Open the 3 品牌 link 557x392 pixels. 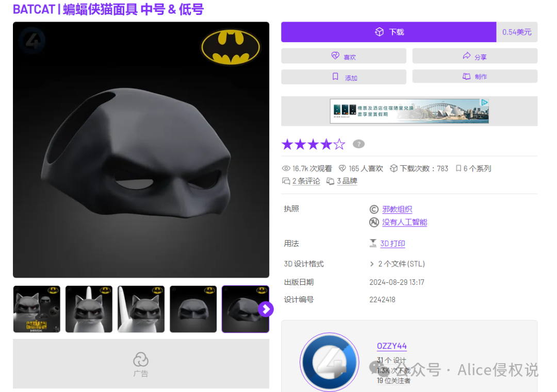(x=347, y=181)
